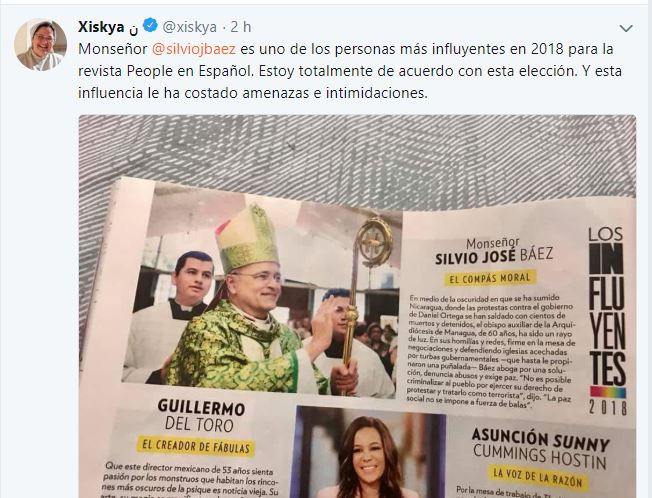Click the rainbow color bar above 2018

[608, 392]
